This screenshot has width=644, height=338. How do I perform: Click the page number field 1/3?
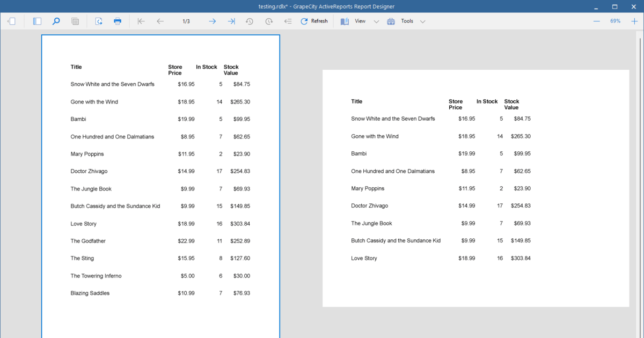click(x=186, y=21)
